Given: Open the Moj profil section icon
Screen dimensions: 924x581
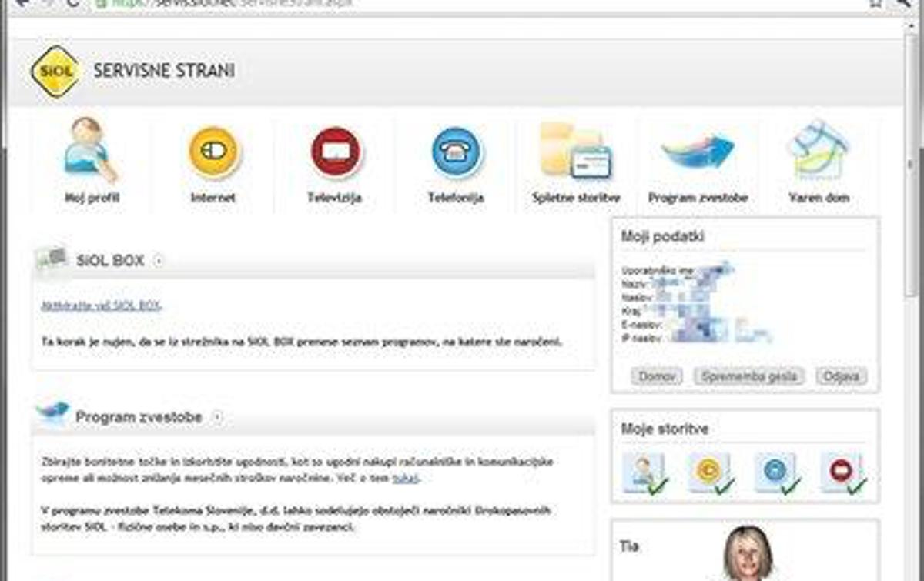Looking at the screenshot, I should click(87, 152).
